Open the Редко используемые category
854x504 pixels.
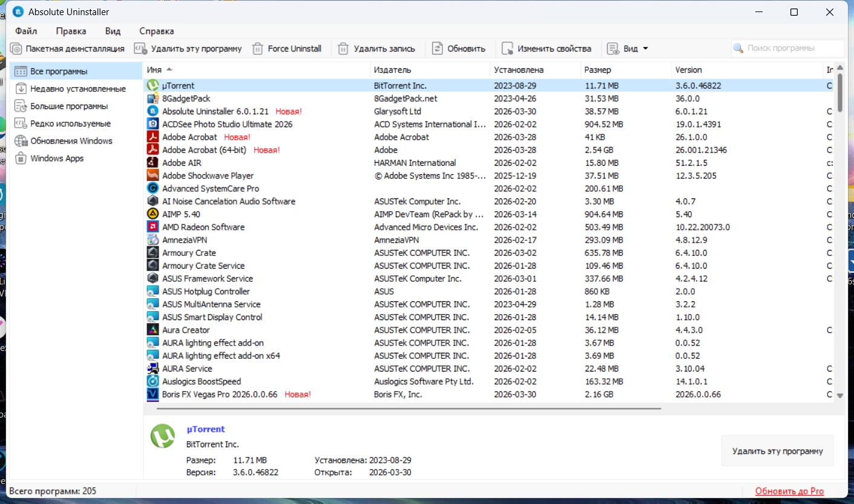click(76, 123)
